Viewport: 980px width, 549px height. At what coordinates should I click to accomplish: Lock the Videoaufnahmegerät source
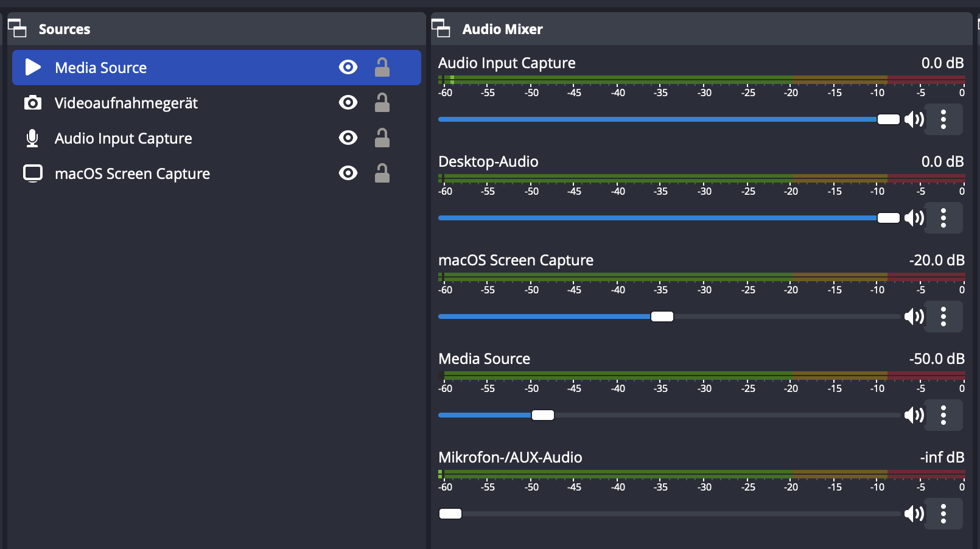pyautogui.click(x=382, y=102)
